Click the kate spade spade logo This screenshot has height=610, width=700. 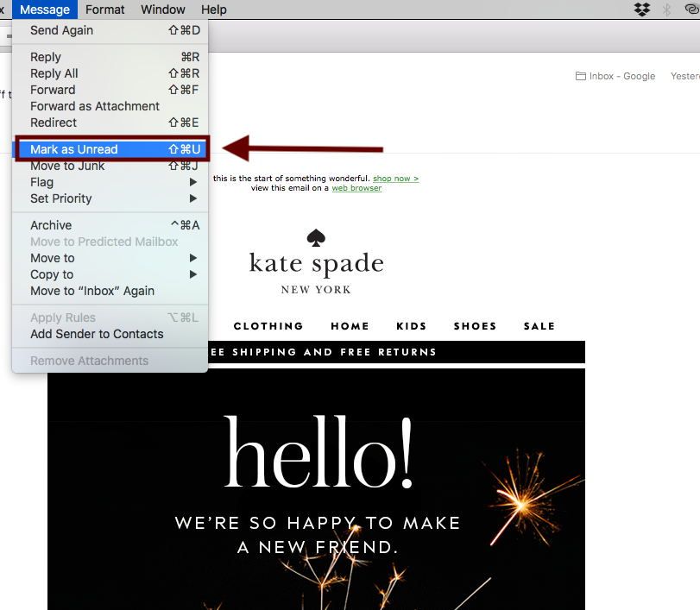(316, 237)
